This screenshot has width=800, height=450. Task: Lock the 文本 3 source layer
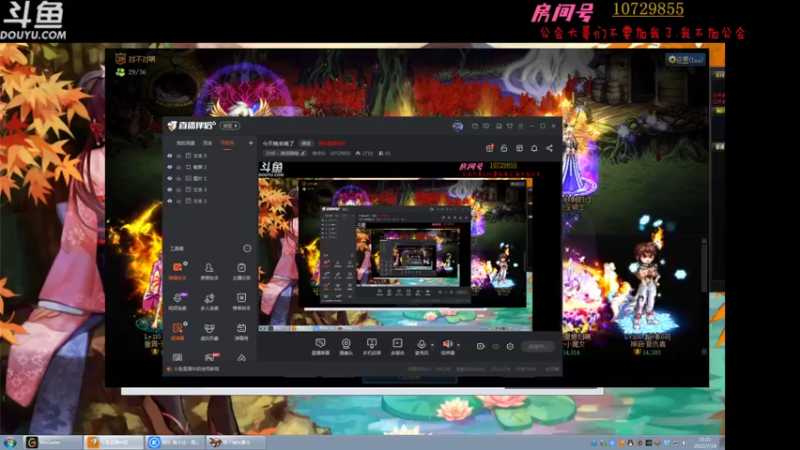179,189
